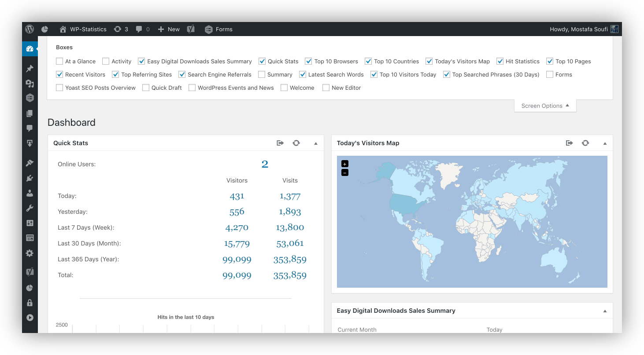This screenshot has height=355, width=644.
Task: Collapse the Quick Stats widget
Action: 316,143
